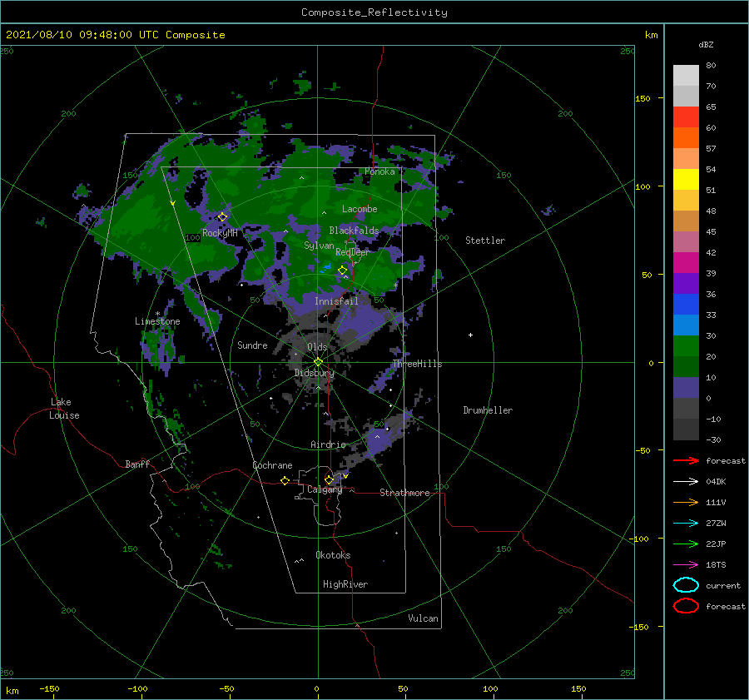Click the Limestone label
Screen dimensions: 749x700
tap(157, 321)
